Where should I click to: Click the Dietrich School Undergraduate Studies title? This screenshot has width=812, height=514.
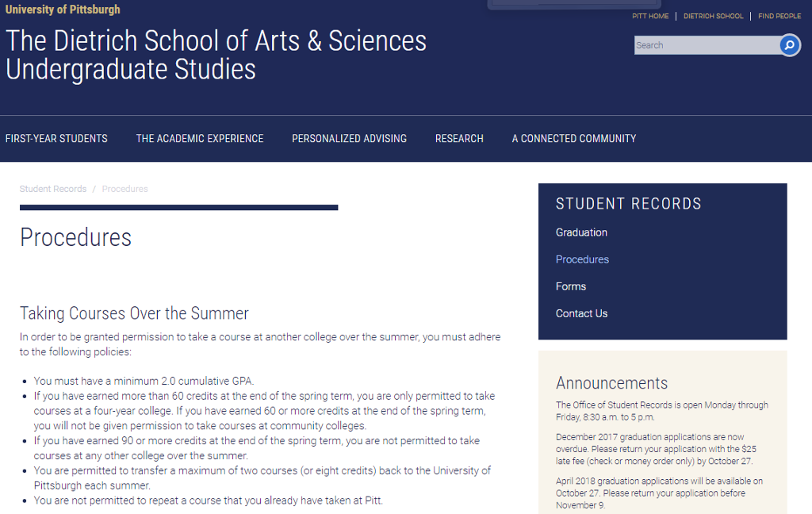click(216, 55)
